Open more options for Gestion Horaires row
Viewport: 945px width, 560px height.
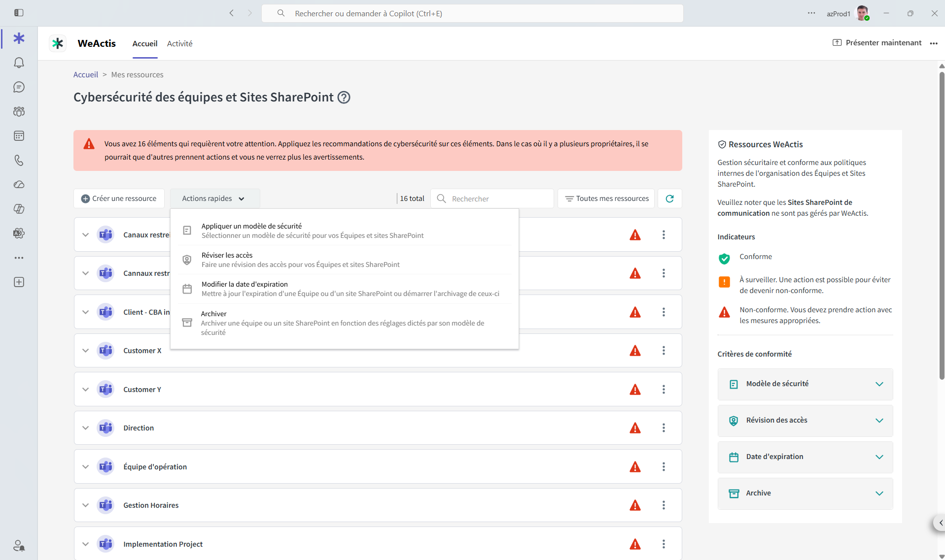[x=664, y=505]
